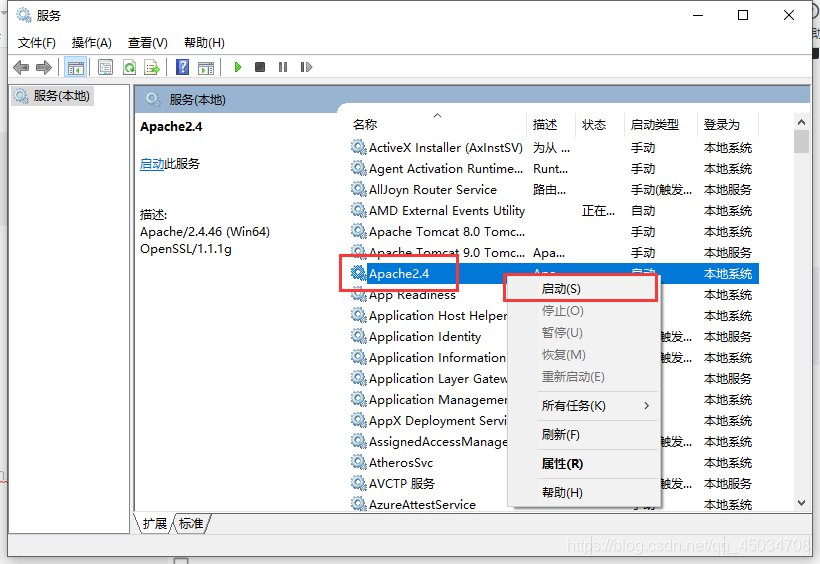
Task: Select the Application Information service
Action: [437, 357]
